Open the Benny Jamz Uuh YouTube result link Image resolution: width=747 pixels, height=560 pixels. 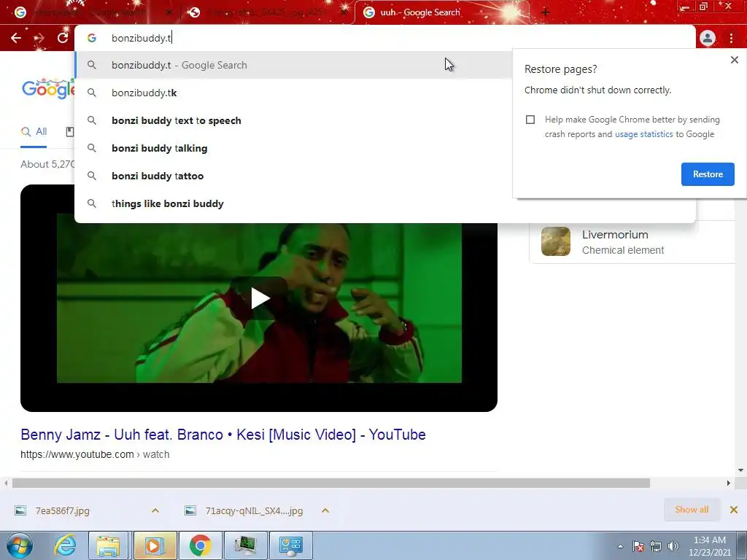tap(223, 435)
